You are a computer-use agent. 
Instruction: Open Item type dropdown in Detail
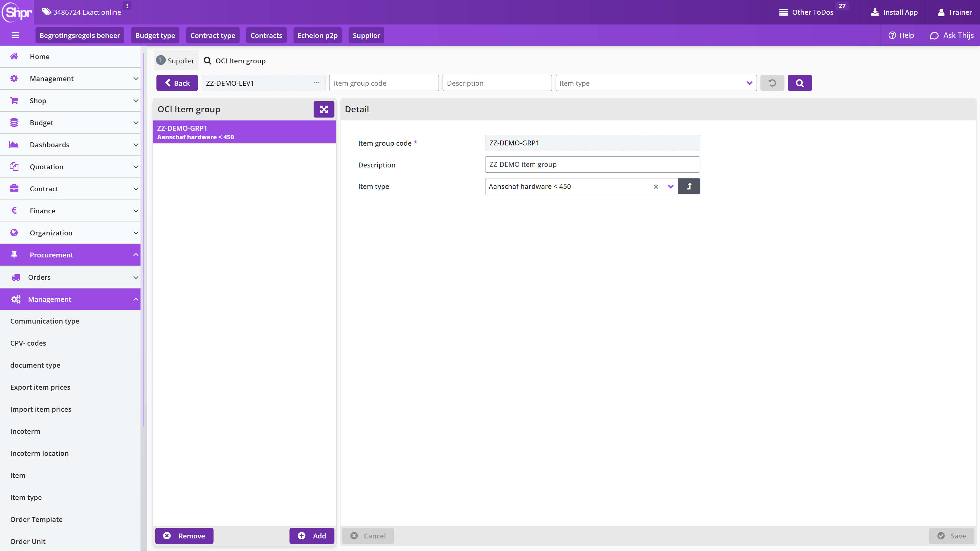pyautogui.click(x=670, y=187)
